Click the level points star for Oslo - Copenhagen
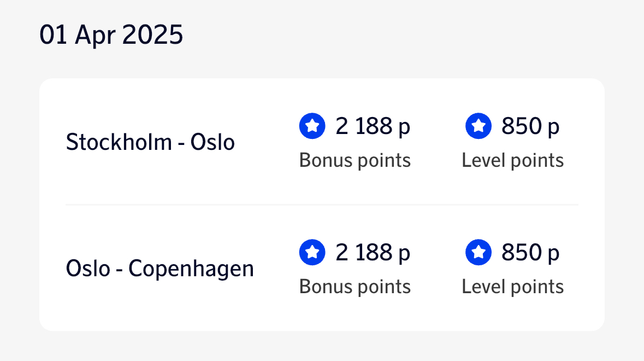This screenshot has height=361, width=644. pos(478,253)
